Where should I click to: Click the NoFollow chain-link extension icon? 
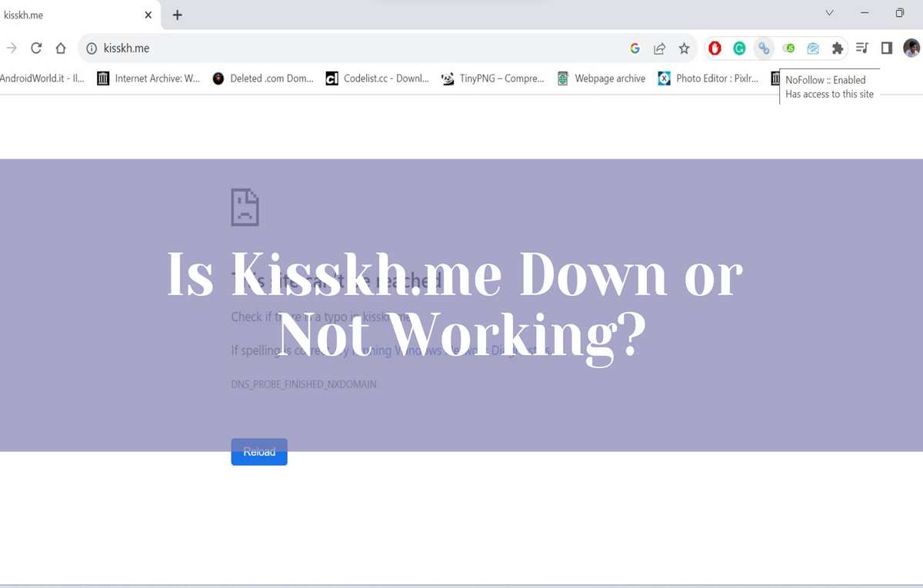tap(764, 48)
